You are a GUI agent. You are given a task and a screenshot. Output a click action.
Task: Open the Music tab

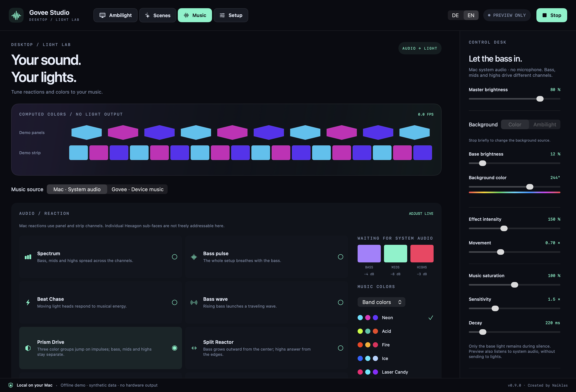pos(195,15)
